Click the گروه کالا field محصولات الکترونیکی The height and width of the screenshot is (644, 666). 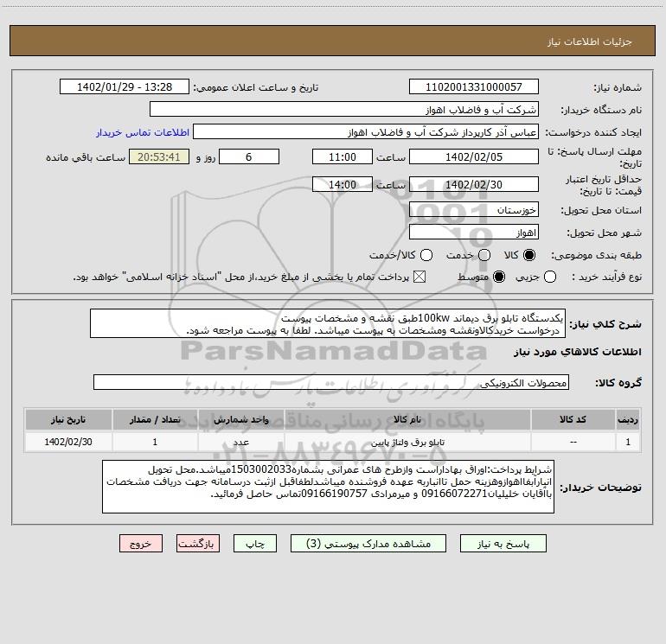(x=331, y=382)
